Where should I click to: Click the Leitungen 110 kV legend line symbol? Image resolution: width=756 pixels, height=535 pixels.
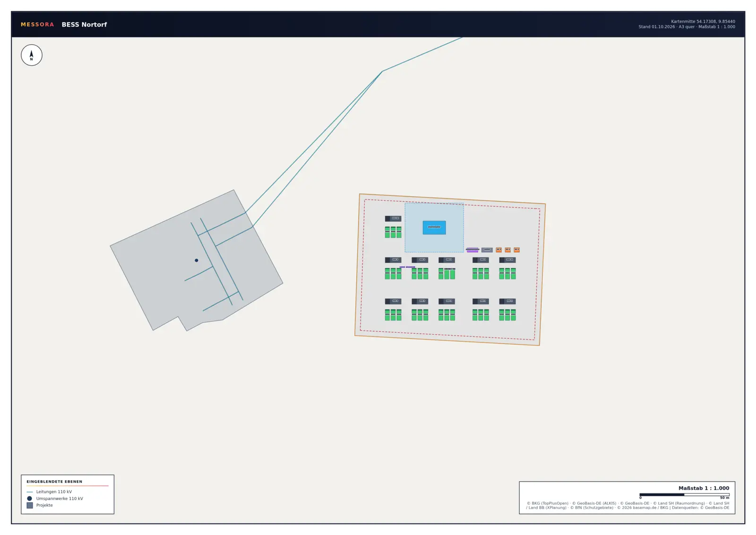30,492
